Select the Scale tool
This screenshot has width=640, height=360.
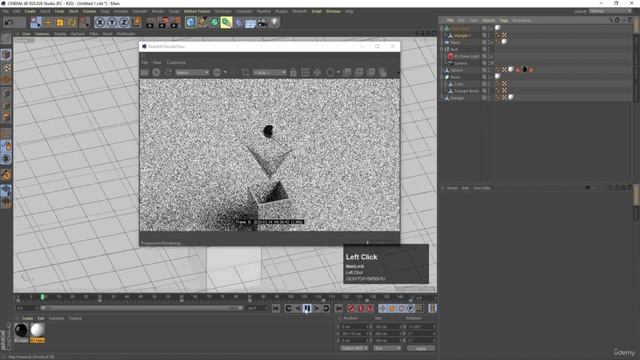(60, 22)
